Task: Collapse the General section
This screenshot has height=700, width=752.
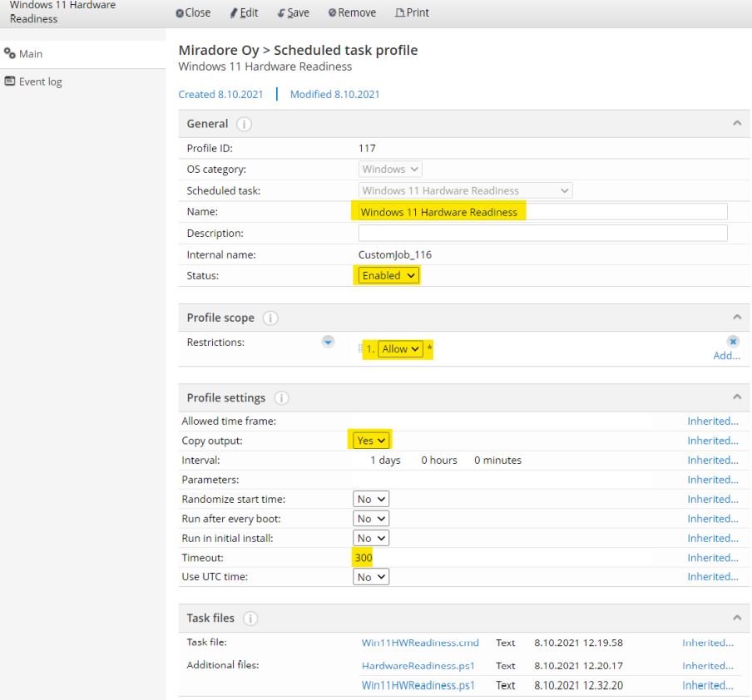Action: click(737, 124)
